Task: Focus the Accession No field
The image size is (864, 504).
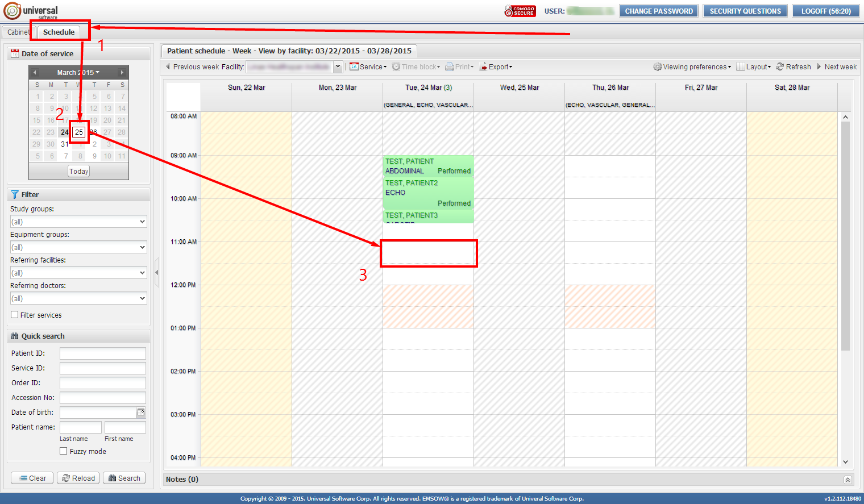Action: coord(103,398)
